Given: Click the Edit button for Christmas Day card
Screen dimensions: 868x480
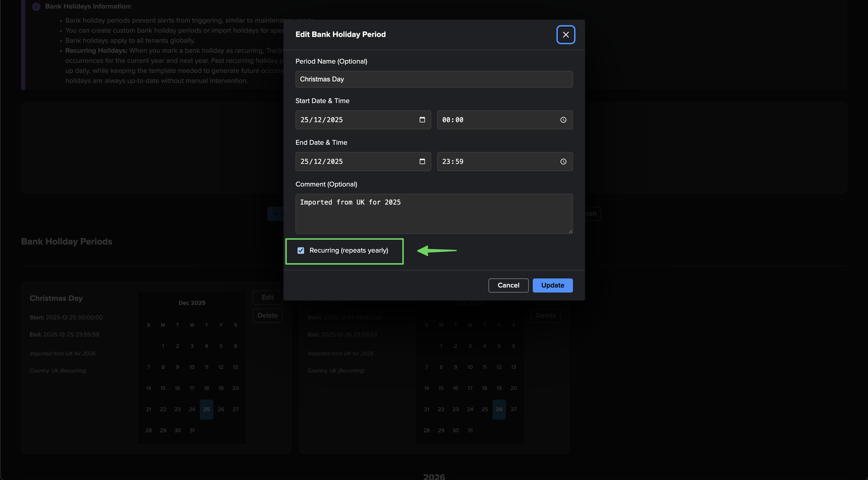Looking at the screenshot, I should [x=267, y=297].
